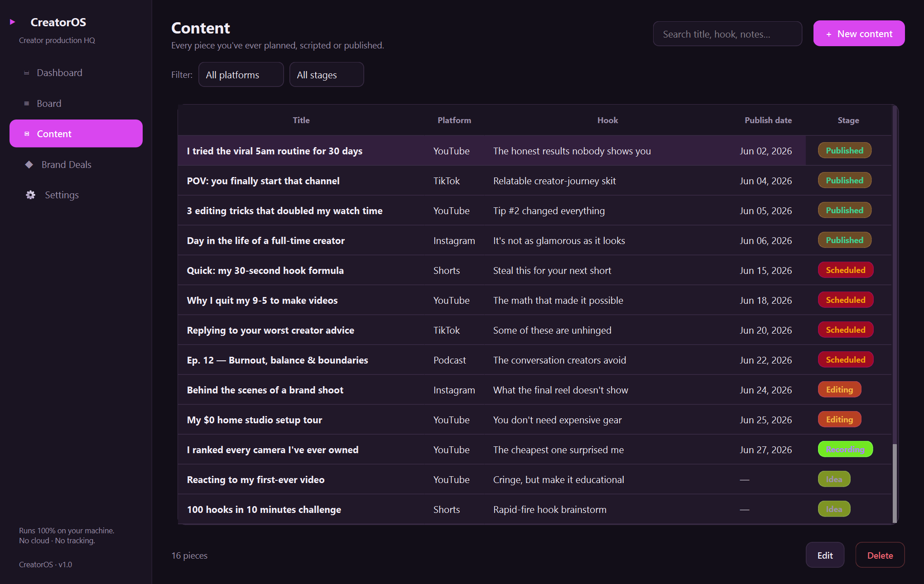Image resolution: width=924 pixels, height=584 pixels.
Task: Select row 'POV: you finally start that channel'
Action: pos(534,181)
